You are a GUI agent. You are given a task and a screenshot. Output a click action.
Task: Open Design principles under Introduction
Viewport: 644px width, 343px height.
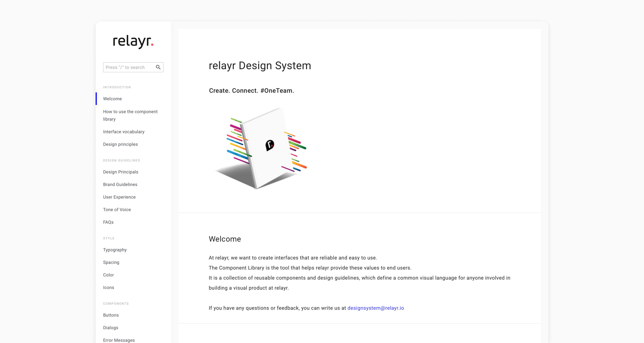coord(120,144)
